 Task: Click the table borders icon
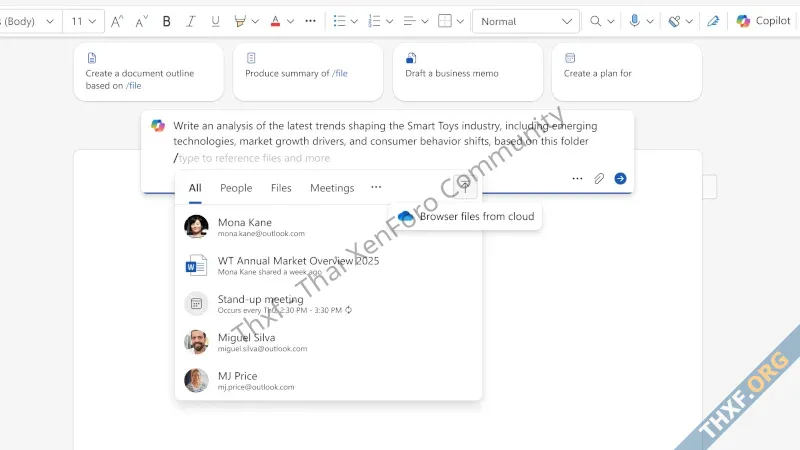(x=445, y=21)
